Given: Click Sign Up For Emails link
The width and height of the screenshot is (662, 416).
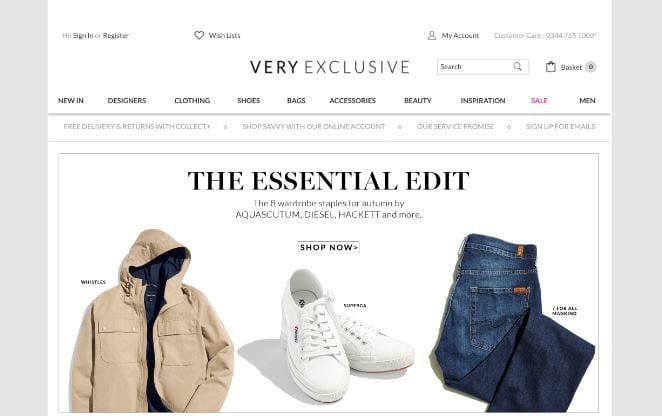Looking at the screenshot, I should pos(560,126).
